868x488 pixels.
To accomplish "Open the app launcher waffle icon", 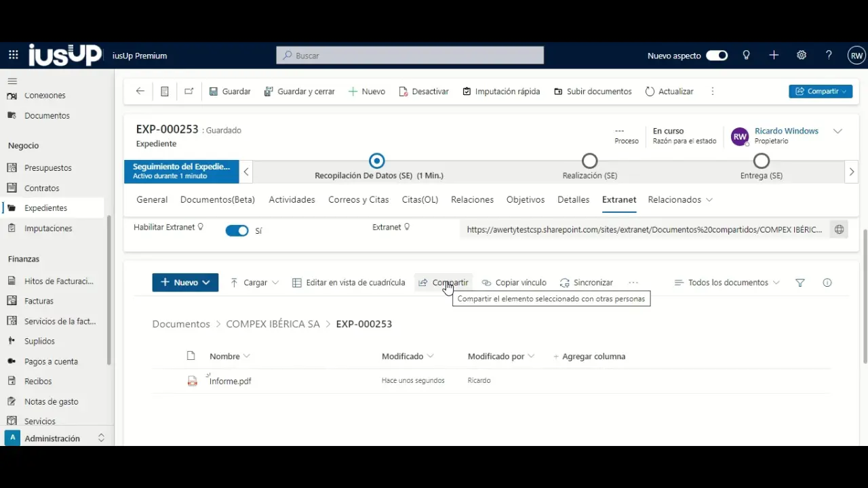I will (14, 56).
